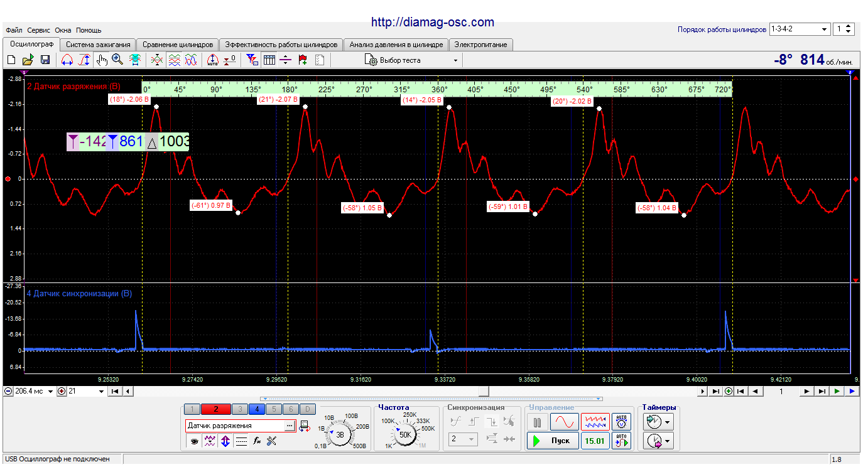Click the AUTO sync run button
The image size is (868, 467).
tap(622, 441)
